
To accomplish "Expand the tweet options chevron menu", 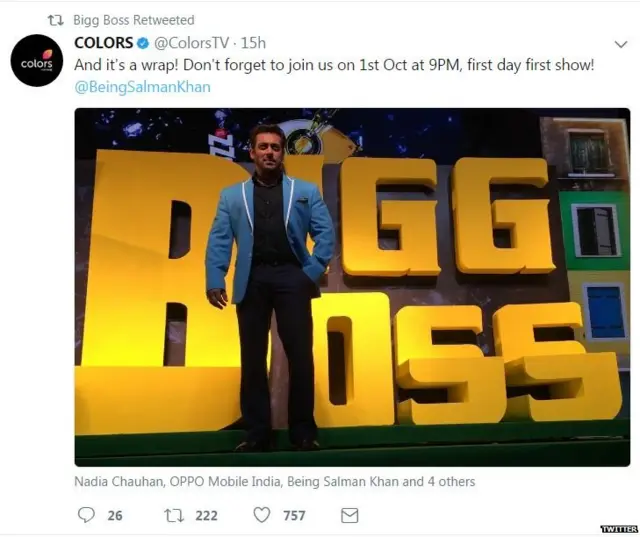I will tap(620, 45).
